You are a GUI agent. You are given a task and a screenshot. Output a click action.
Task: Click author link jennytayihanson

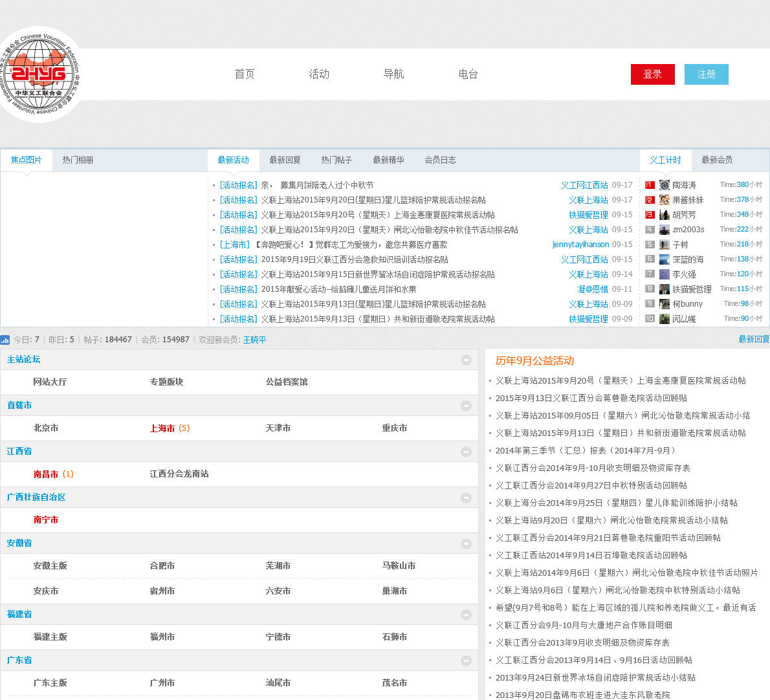(580, 245)
